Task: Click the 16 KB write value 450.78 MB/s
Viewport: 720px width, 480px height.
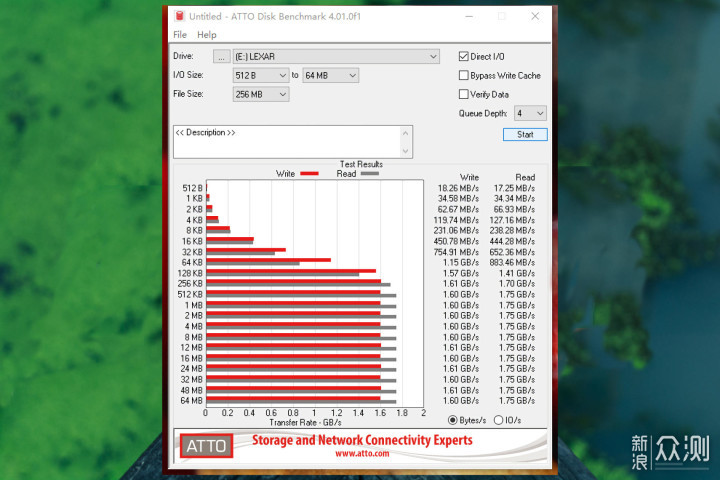Action: tap(456, 242)
